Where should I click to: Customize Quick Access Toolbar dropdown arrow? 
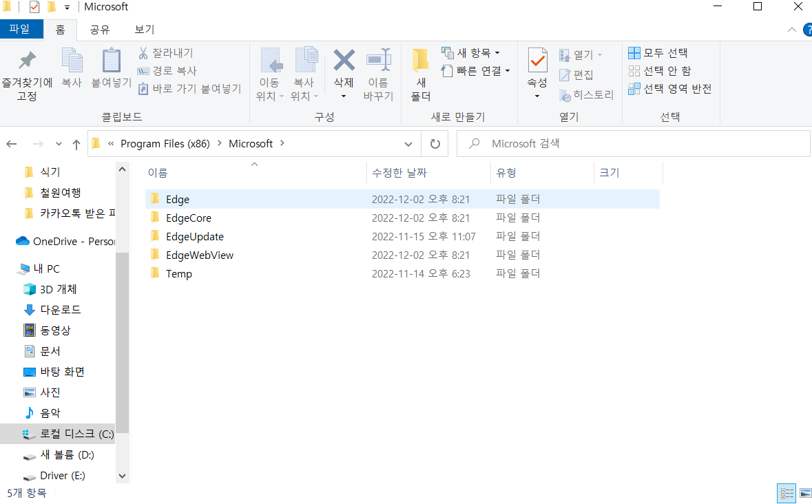(67, 8)
